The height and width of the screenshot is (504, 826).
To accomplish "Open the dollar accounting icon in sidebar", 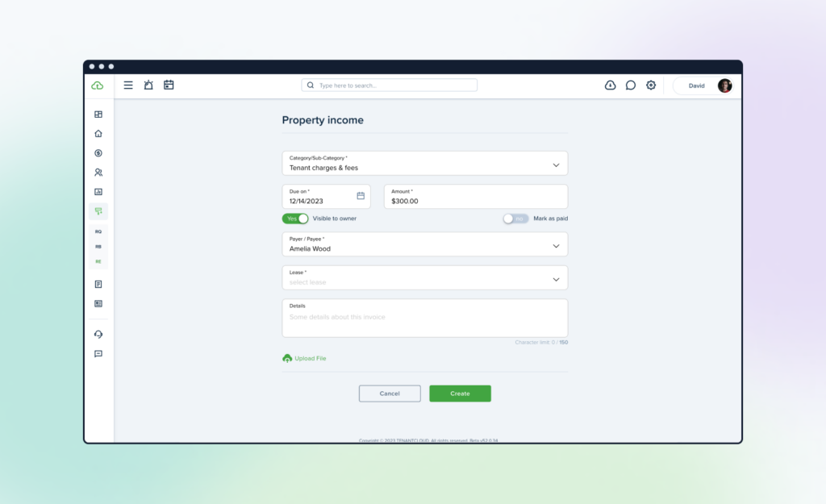I will [98, 153].
